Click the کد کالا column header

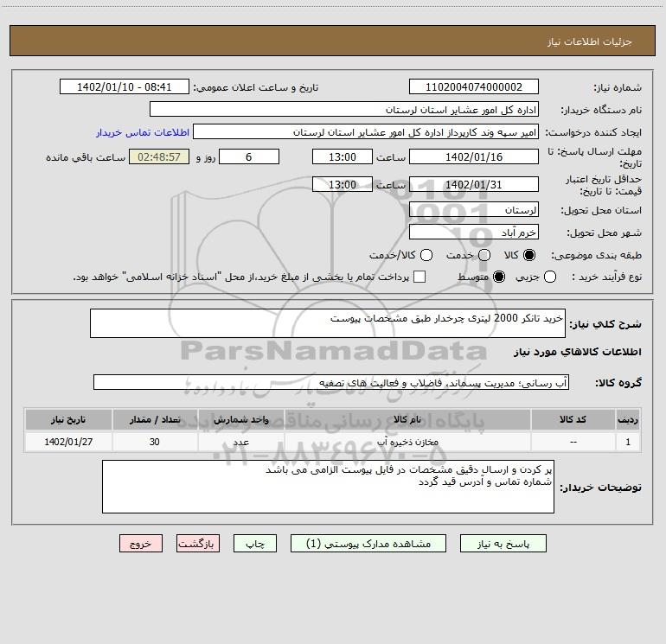[x=573, y=419]
